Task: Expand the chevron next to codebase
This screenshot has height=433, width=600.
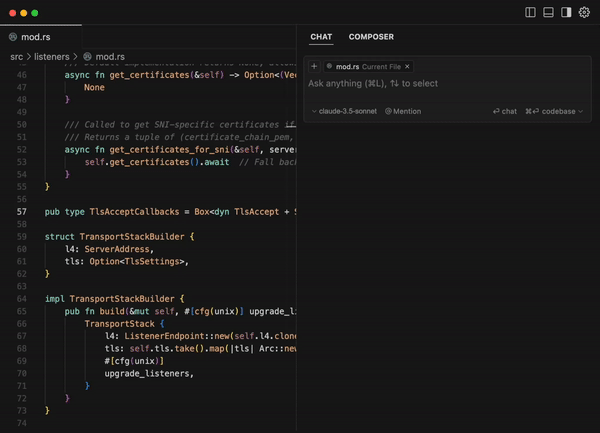Action: pos(580,111)
